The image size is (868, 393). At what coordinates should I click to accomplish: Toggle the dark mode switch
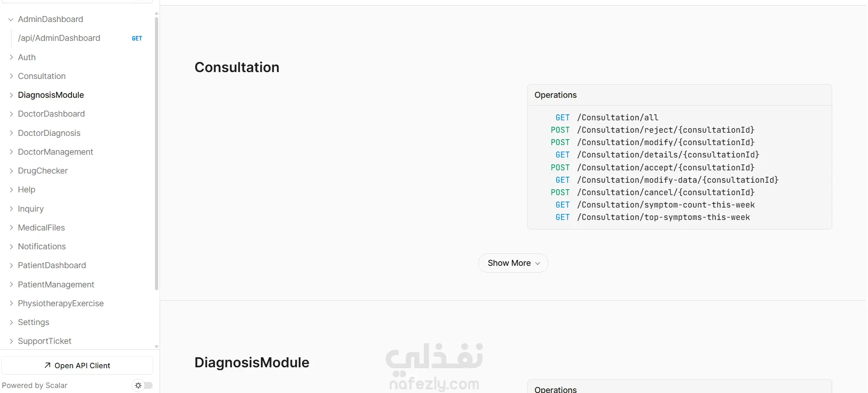point(143,386)
